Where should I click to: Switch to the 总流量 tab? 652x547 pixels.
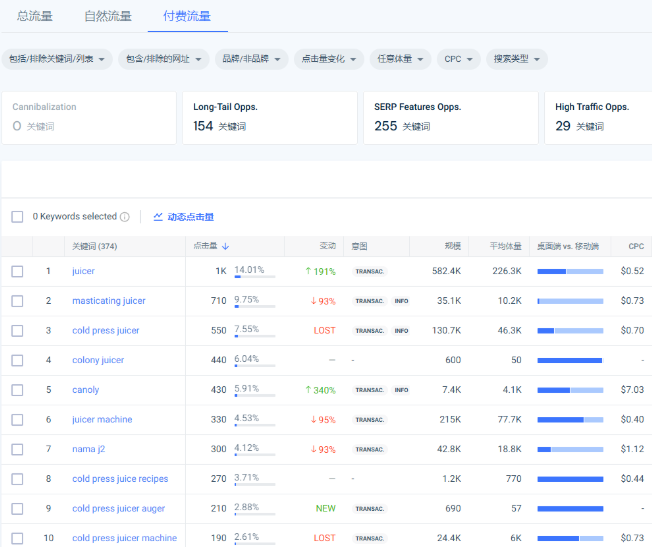tap(36, 16)
